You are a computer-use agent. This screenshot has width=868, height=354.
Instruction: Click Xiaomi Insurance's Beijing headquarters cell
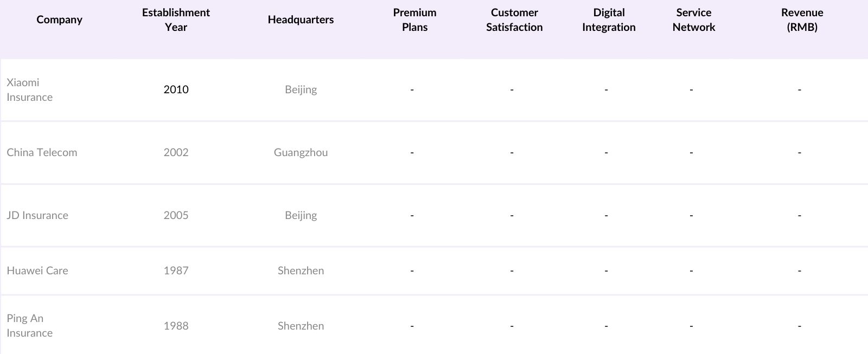point(301,90)
